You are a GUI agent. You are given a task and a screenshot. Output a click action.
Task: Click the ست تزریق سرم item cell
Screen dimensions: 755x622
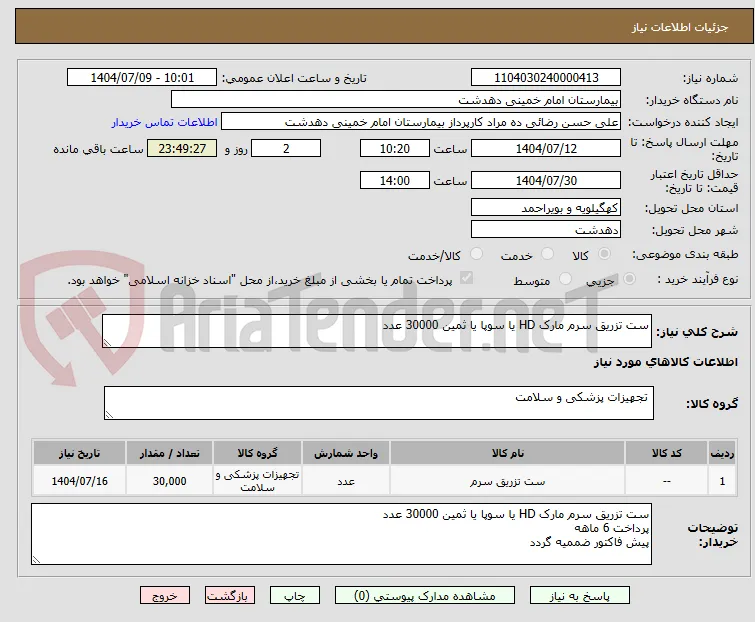click(508, 481)
